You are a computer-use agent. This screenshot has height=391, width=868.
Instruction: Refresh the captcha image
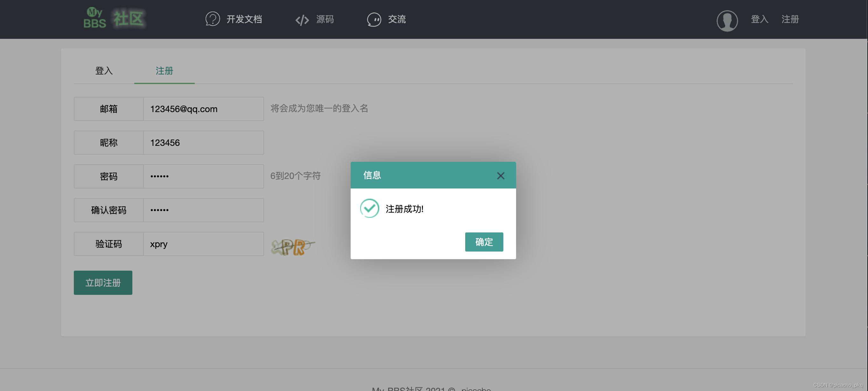click(292, 247)
